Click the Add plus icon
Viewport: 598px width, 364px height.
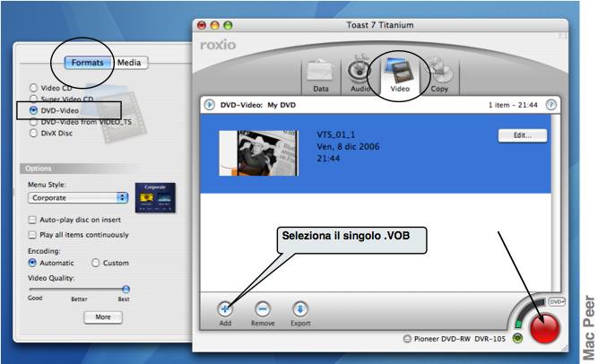click(x=225, y=309)
